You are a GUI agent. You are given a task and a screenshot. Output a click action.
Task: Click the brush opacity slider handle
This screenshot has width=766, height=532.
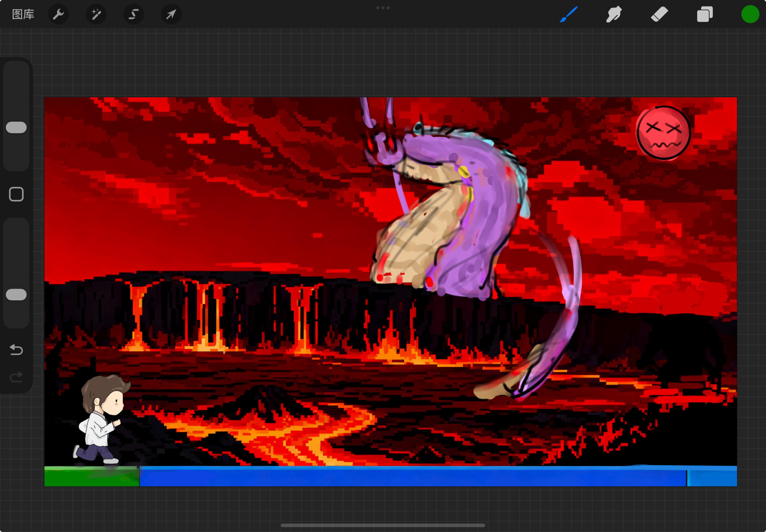coord(16,295)
